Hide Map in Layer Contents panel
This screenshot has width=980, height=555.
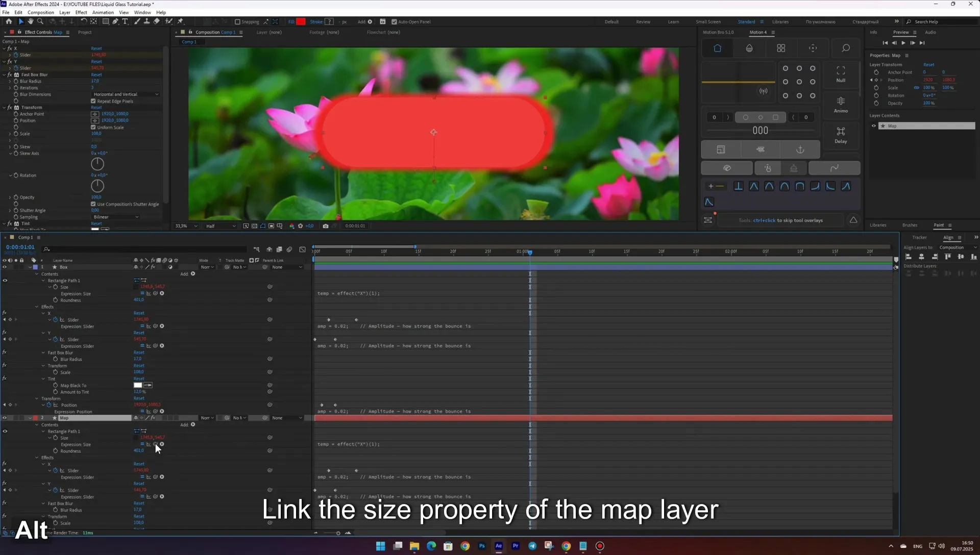(x=873, y=126)
